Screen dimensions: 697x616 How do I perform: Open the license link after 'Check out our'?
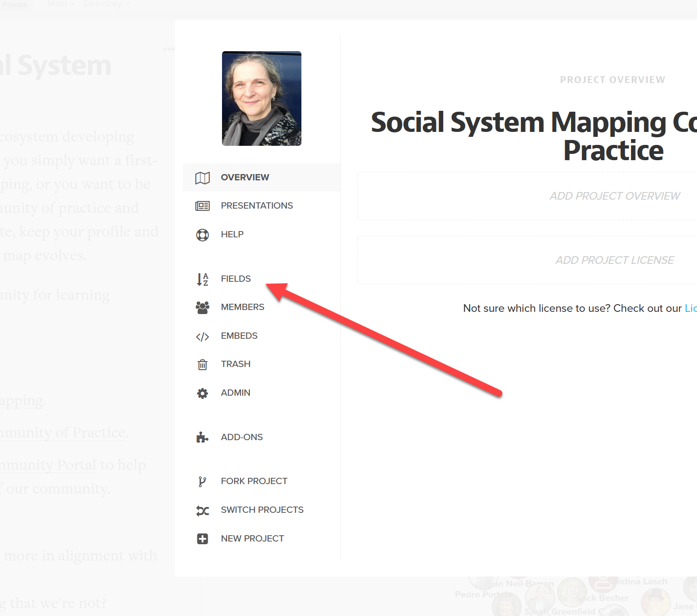[x=691, y=308]
